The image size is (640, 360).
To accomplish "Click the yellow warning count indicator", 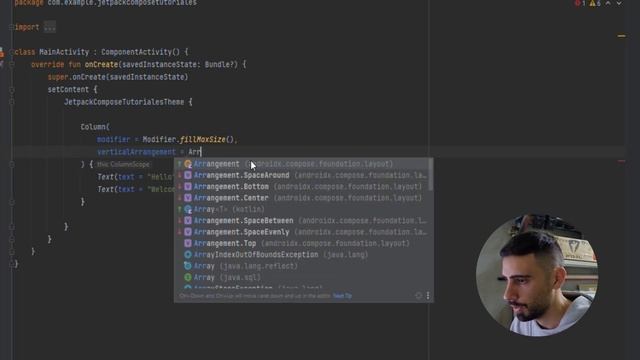I will pyautogui.click(x=595, y=3).
